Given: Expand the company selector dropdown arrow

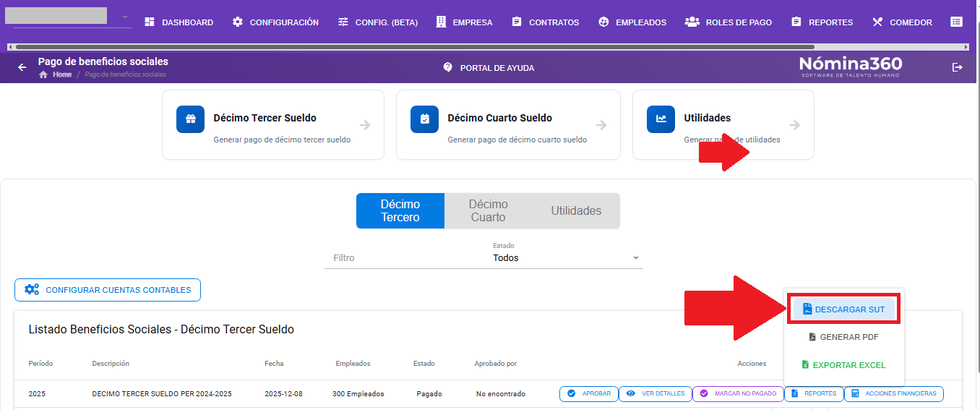Looking at the screenshot, I should coord(125,17).
